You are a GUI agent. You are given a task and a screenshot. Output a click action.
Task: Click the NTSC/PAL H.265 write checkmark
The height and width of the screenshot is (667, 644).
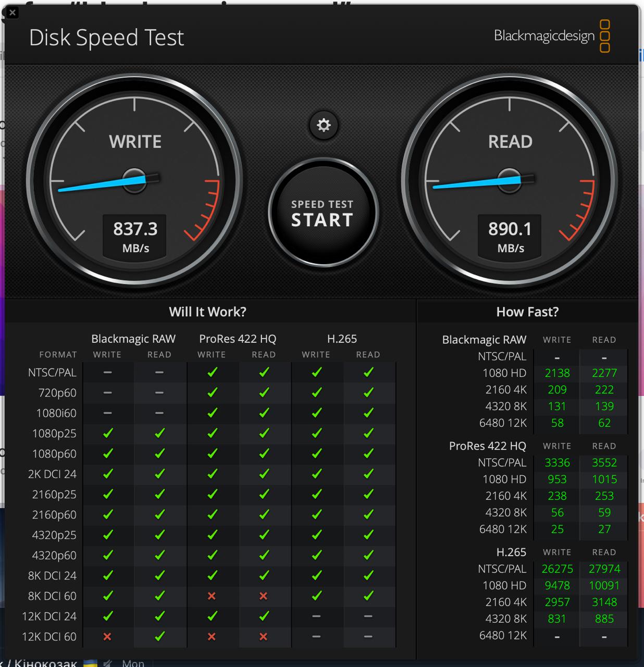tap(316, 372)
